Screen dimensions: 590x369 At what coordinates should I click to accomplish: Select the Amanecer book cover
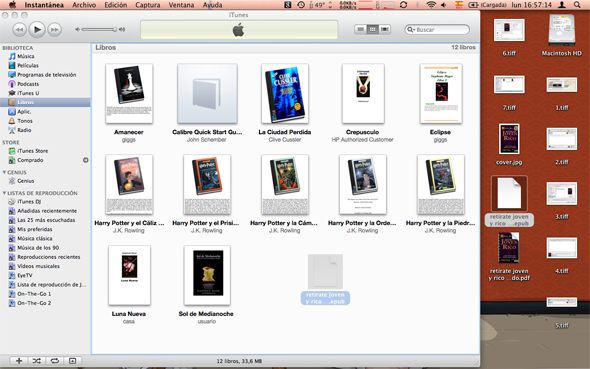tap(129, 93)
